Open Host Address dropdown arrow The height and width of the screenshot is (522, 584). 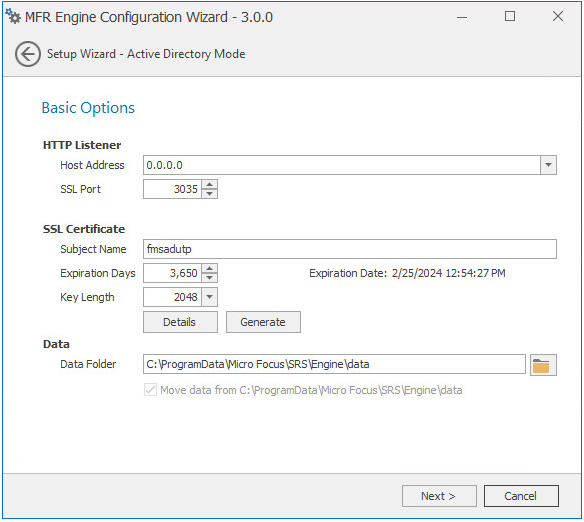click(548, 165)
